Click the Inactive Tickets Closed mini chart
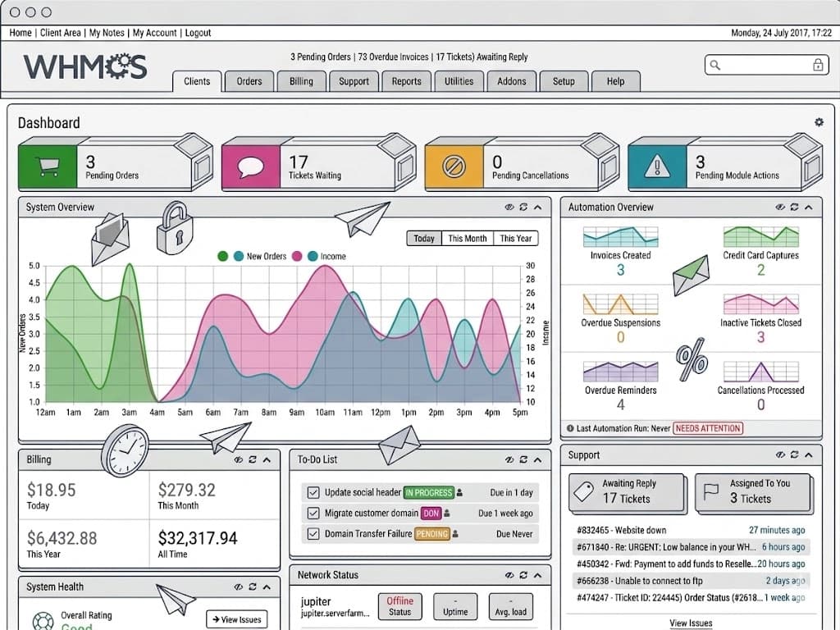 click(x=760, y=304)
